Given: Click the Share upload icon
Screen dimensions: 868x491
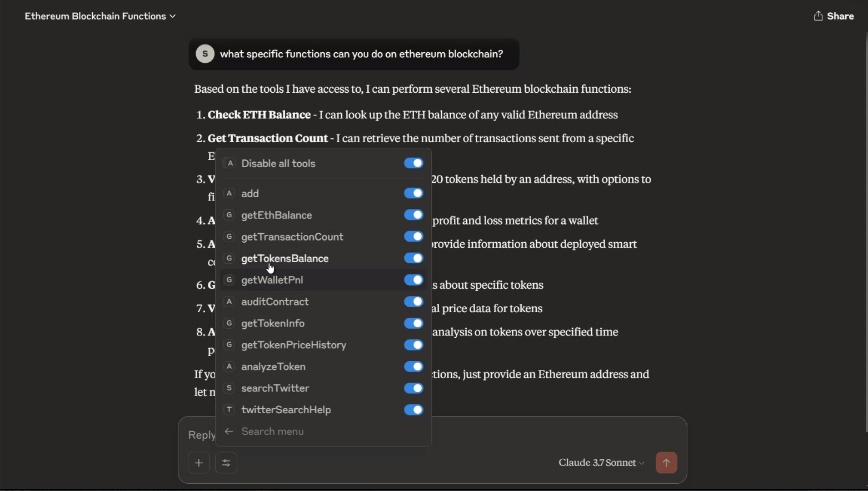Looking at the screenshot, I should pos(818,16).
